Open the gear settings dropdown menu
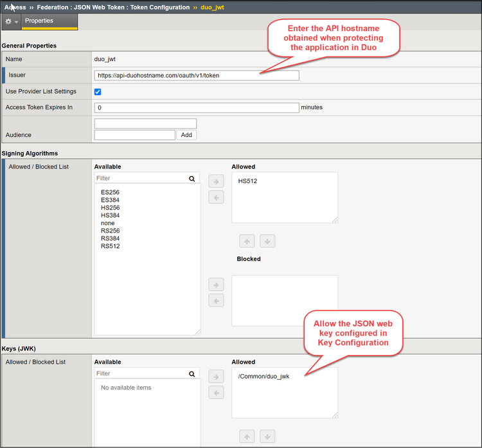 pyautogui.click(x=11, y=21)
